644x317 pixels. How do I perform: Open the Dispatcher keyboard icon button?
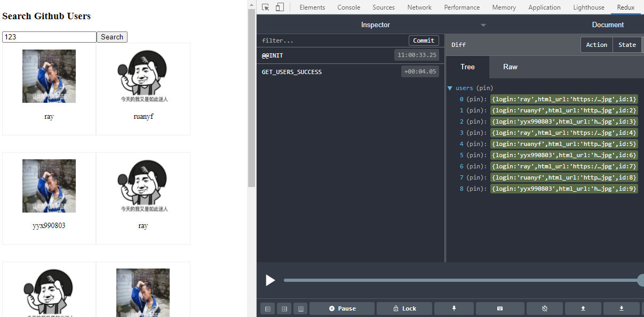(500, 308)
